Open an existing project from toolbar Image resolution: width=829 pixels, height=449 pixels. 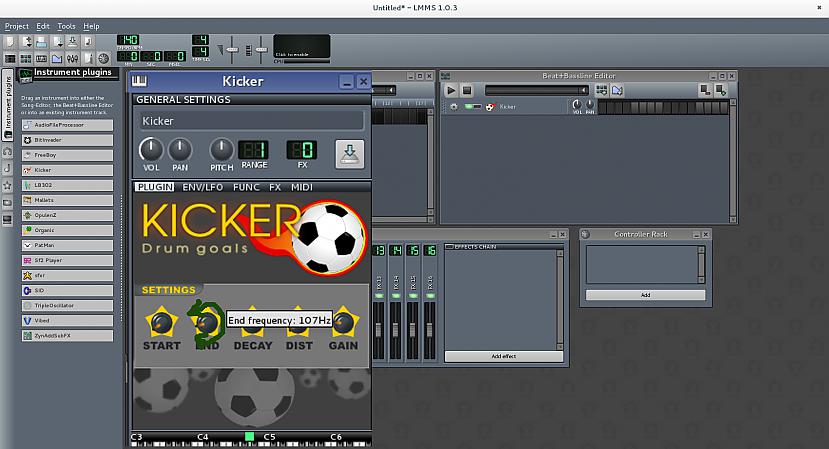(x=41, y=41)
